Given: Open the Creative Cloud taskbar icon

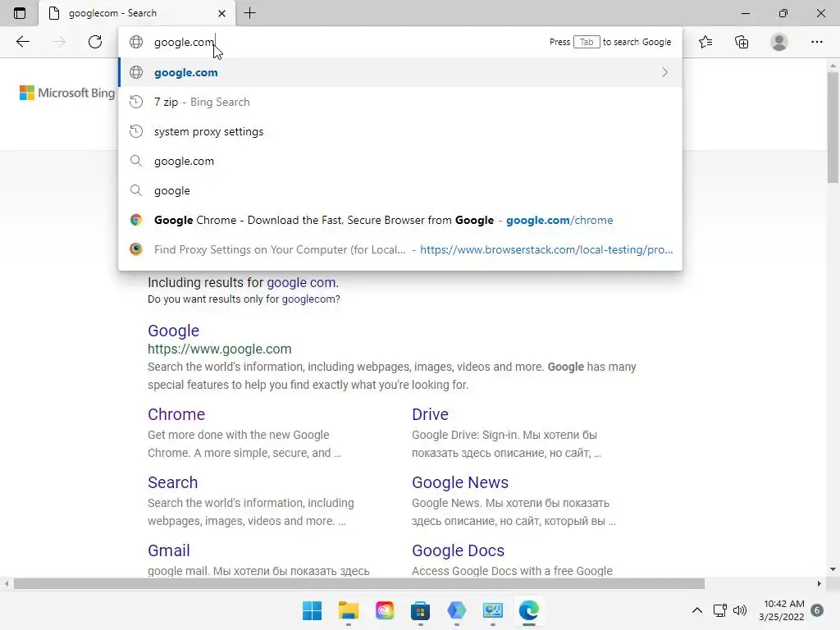Looking at the screenshot, I should click(385, 610).
